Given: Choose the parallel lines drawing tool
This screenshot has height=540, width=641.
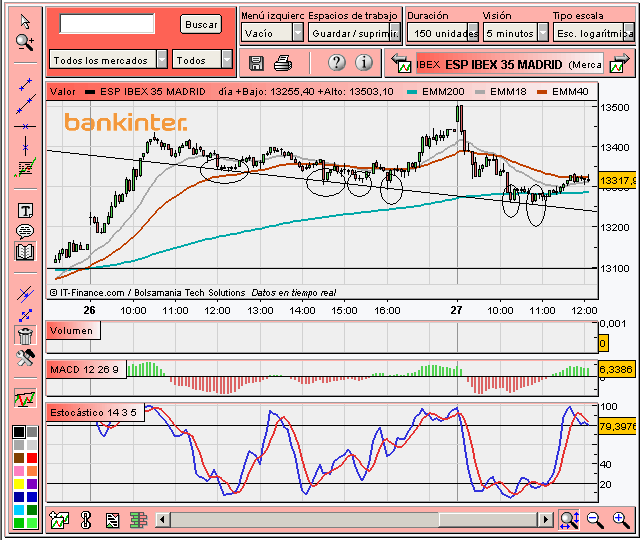Looking at the screenshot, I should click(x=25, y=294).
